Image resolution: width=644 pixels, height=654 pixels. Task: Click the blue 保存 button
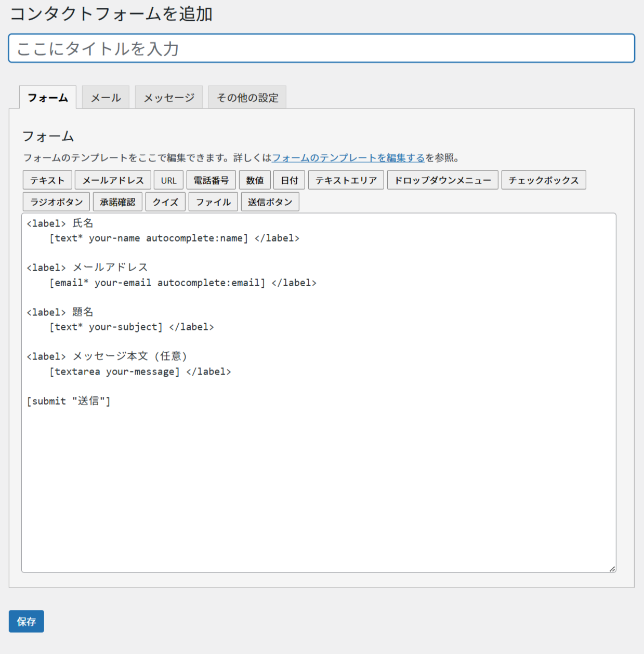pos(27,621)
